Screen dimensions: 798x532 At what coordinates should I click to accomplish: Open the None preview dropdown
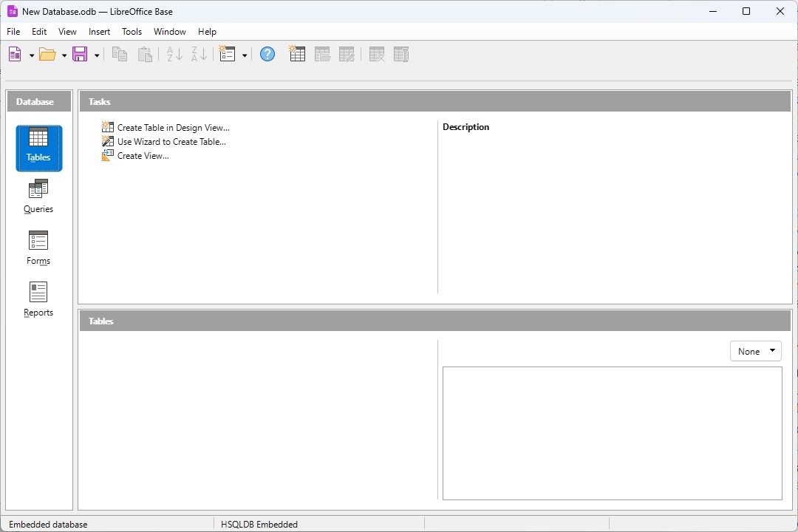point(756,351)
